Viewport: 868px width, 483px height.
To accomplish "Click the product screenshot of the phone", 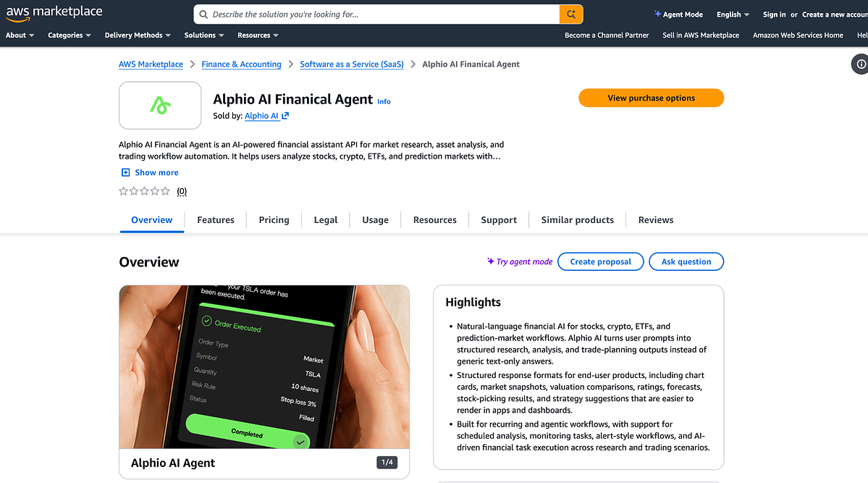I will [264, 366].
